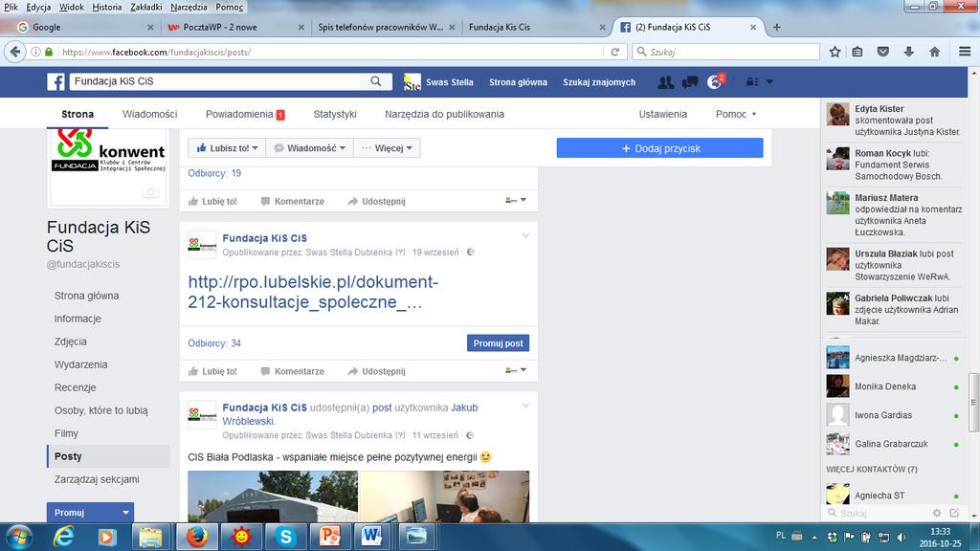Open Zdjęcia in page sidebar

[71, 342]
